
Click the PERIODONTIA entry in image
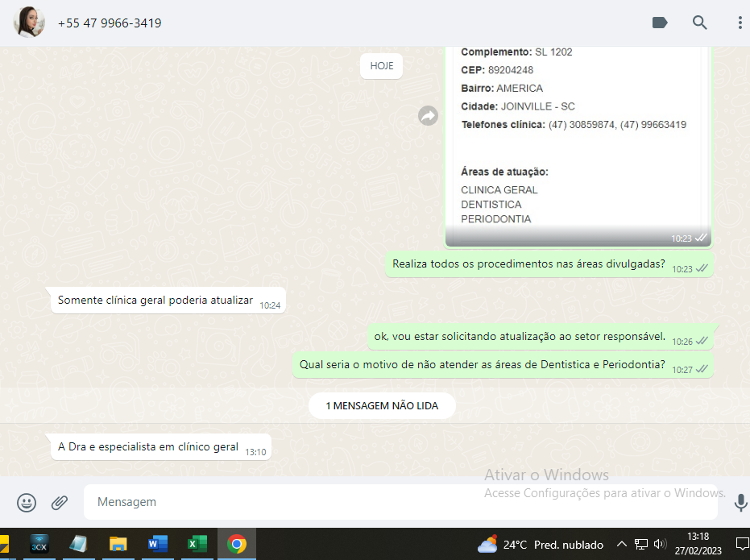tap(496, 219)
